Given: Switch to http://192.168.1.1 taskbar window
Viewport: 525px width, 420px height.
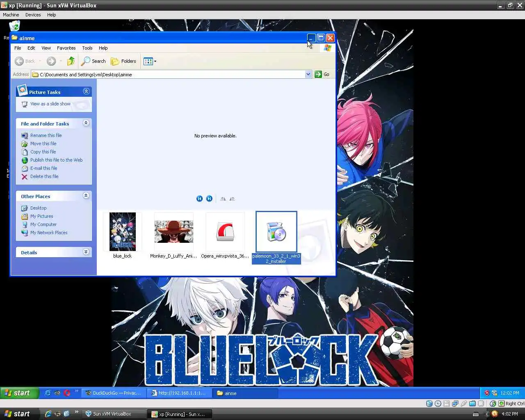Looking at the screenshot, I should 179,393.
